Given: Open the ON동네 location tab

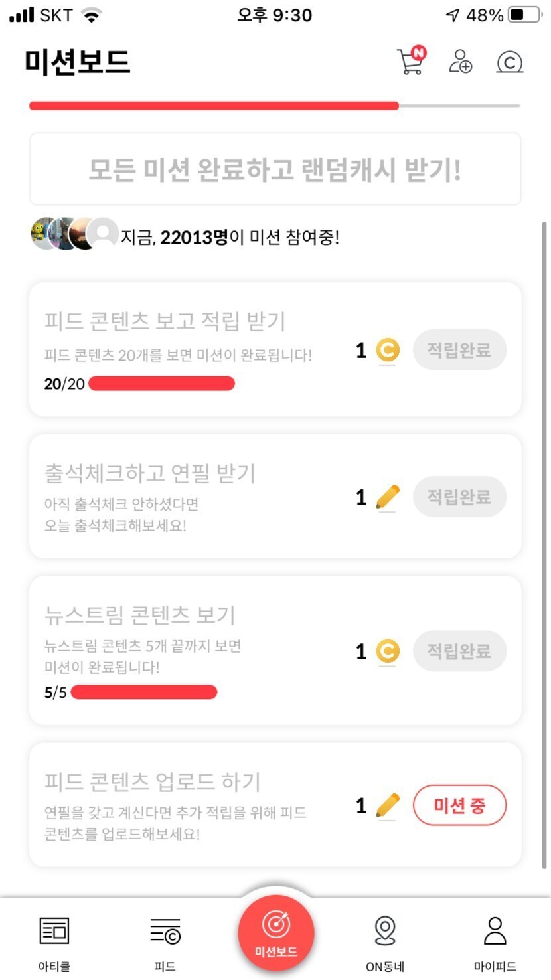Looking at the screenshot, I should point(385,941).
